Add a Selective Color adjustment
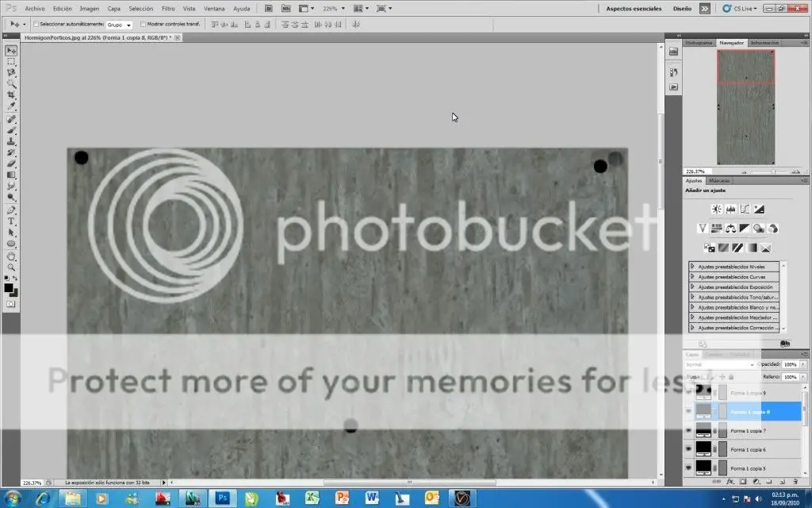This screenshot has height=508, width=812. (765, 248)
